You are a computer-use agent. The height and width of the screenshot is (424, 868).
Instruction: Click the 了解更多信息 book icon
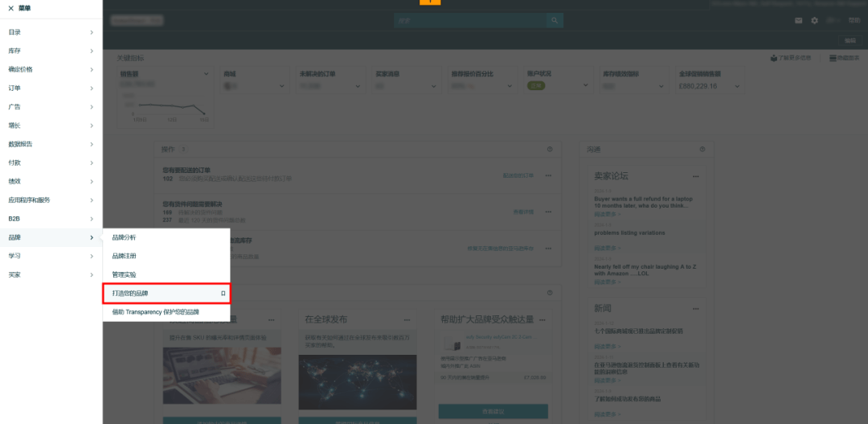click(x=773, y=58)
